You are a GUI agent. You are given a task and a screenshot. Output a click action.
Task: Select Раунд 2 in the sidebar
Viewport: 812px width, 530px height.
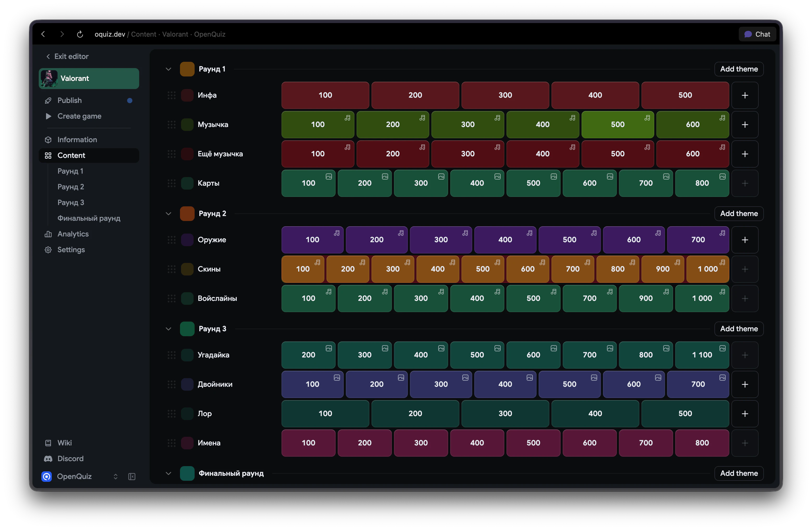click(x=71, y=187)
